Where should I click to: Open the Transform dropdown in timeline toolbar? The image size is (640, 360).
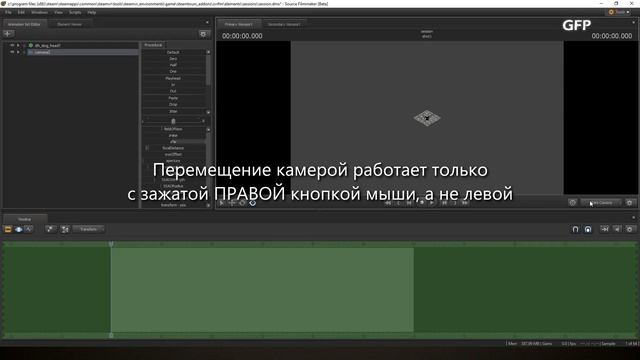(89, 229)
